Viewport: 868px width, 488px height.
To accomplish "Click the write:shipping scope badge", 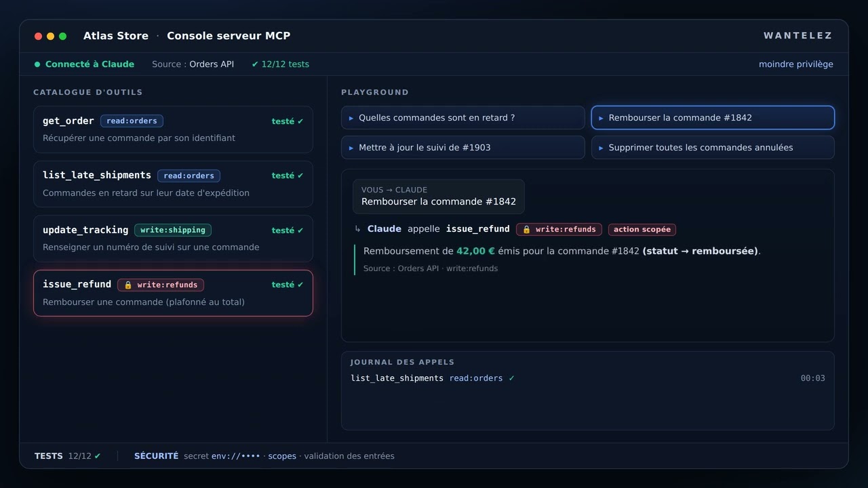I will pyautogui.click(x=173, y=230).
